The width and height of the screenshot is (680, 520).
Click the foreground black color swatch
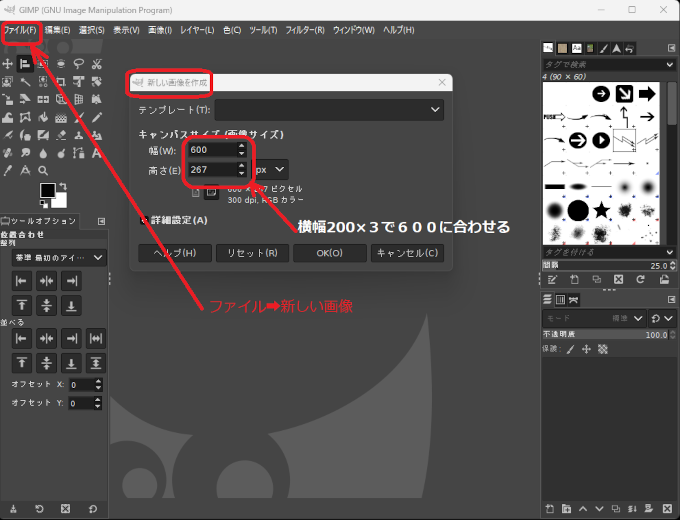click(47, 190)
